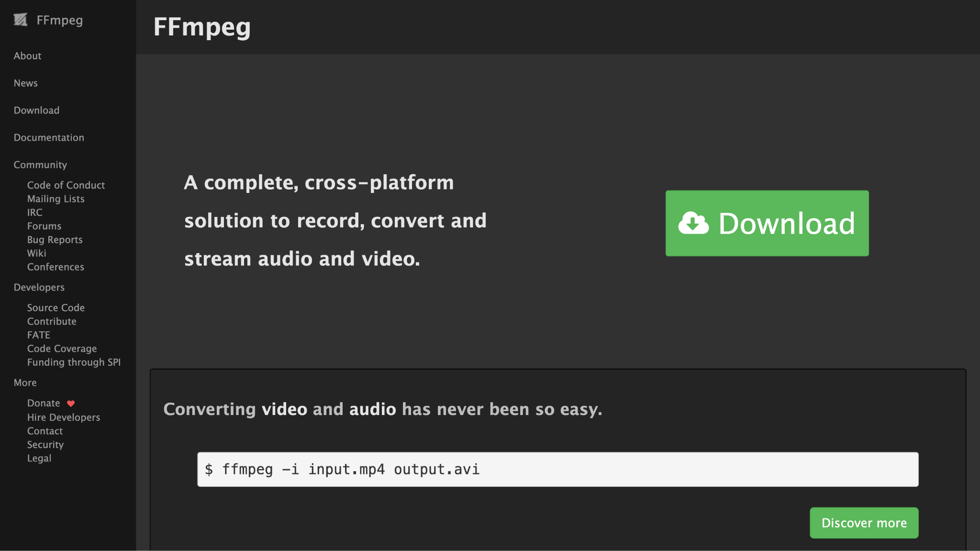Open the Code of Conduct page
980x551 pixels.
(66, 185)
